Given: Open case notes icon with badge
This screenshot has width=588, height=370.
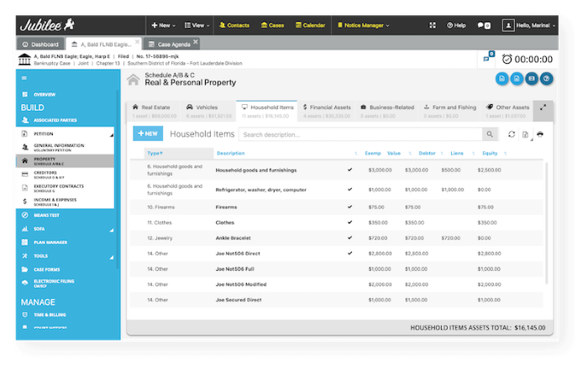Looking at the screenshot, I should pyautogui.click(x=487, y=58).
